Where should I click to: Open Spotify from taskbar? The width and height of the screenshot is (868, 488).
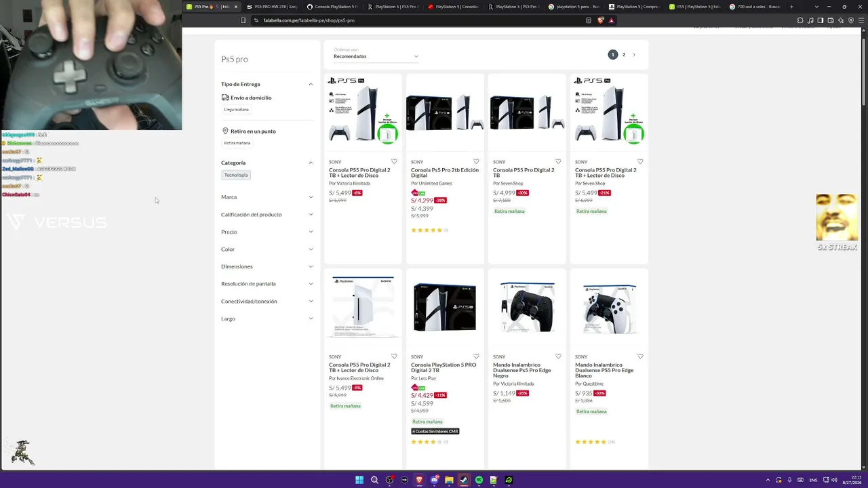[x=479, y=480]
